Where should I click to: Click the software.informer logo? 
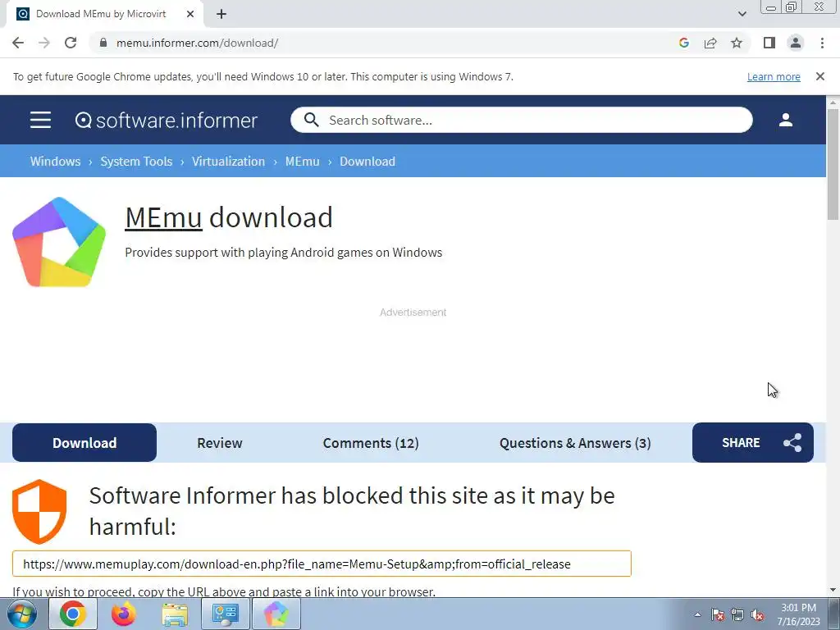pyautogui.click(x=166, y=120)
